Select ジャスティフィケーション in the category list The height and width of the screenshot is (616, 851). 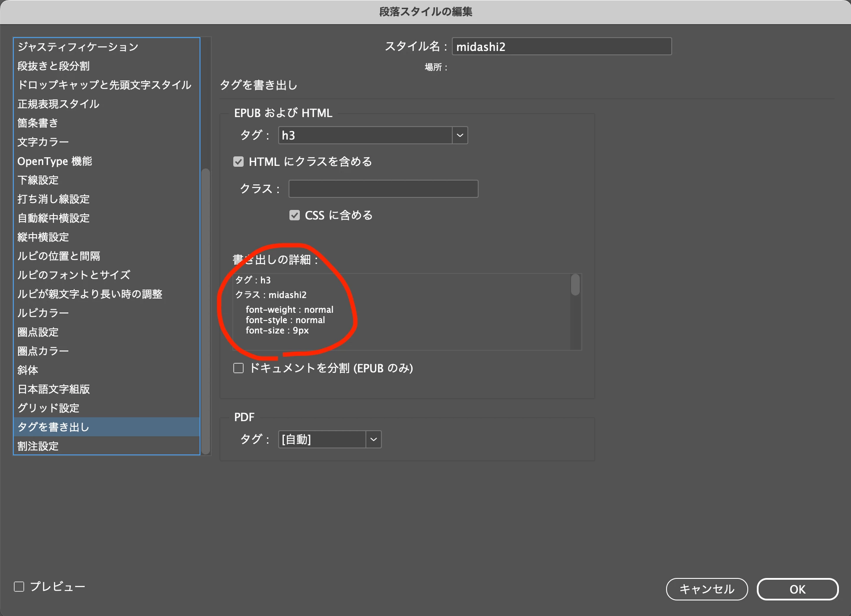[78, 47]
